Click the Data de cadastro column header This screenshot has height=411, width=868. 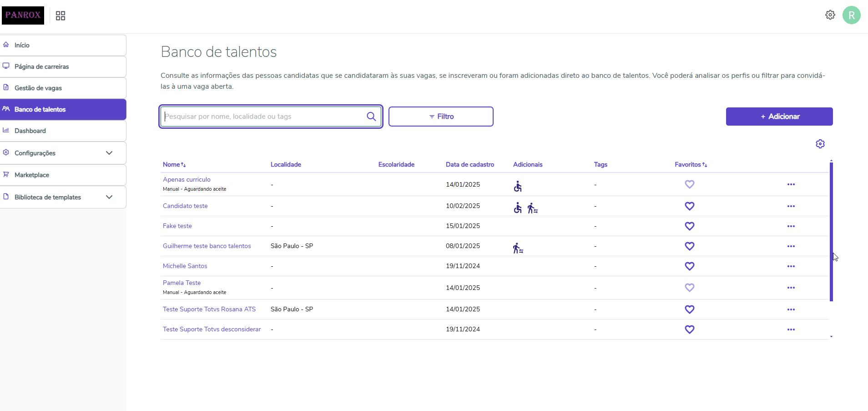point(470,165)
